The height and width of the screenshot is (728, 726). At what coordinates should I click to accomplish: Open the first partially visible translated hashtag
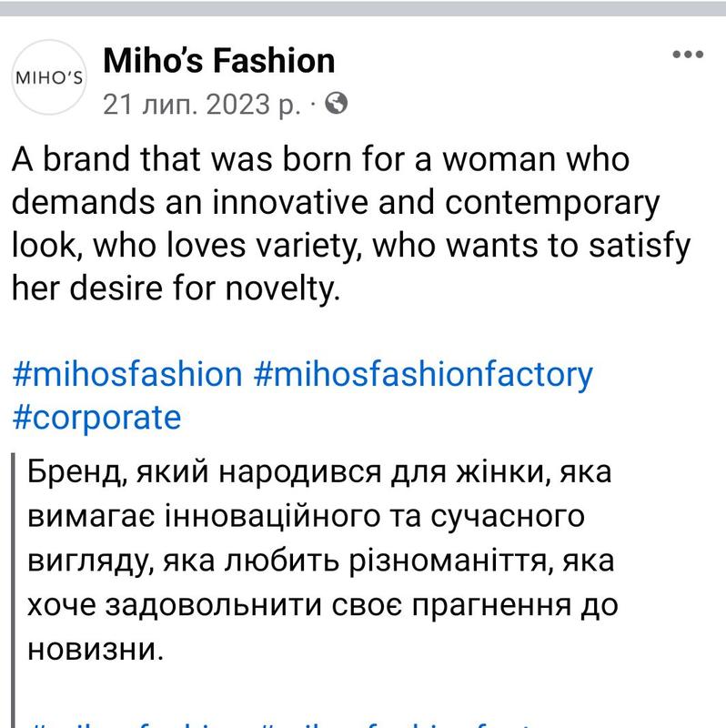coord(143,724)
